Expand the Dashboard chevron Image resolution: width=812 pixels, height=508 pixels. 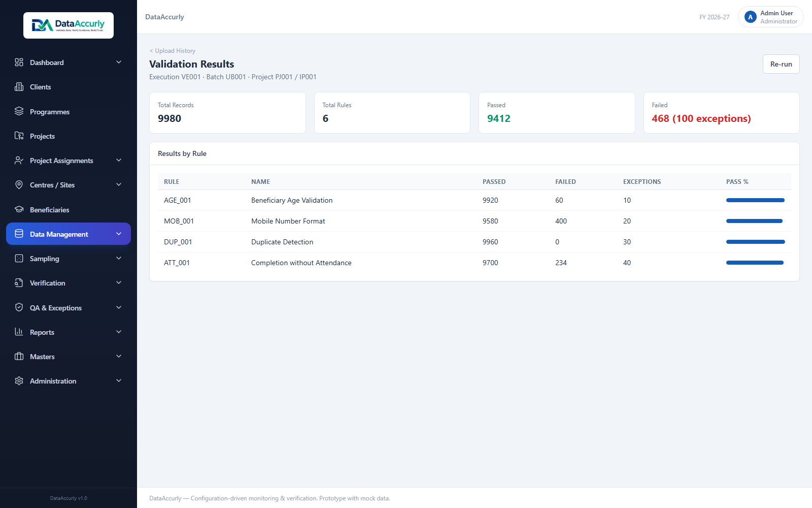click(119, 62)
